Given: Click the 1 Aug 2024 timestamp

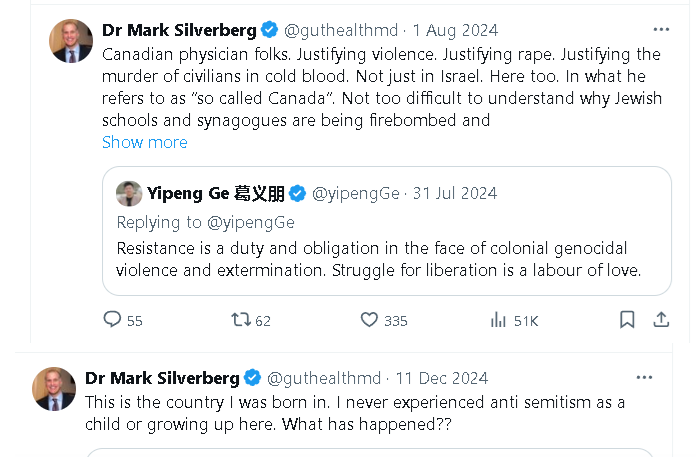Looking at the screenshot, I should [x=455, y=30].
